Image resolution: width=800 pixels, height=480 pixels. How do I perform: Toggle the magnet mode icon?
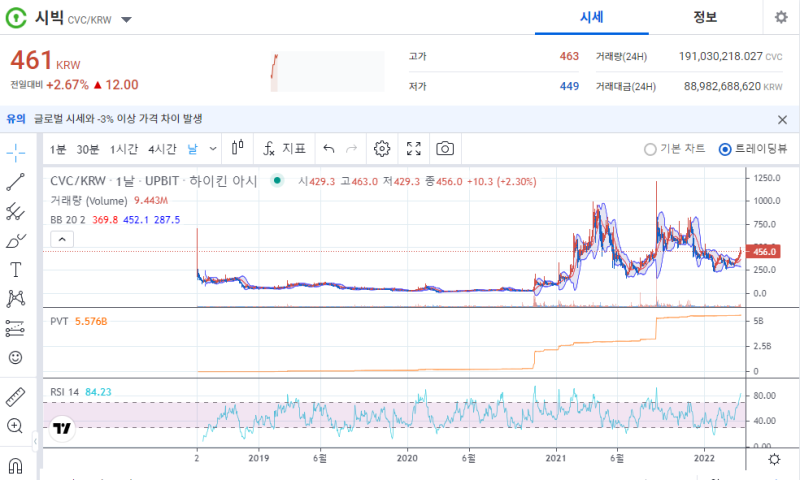point(16,465)
